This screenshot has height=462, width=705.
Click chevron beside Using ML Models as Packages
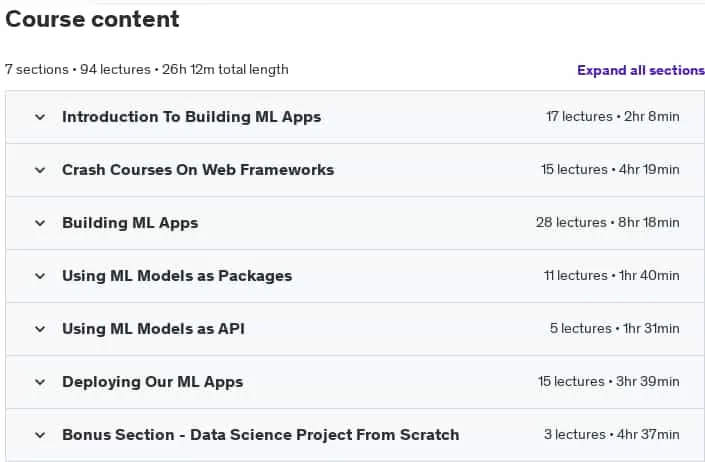pyautogui.click(x=40, y=276)
